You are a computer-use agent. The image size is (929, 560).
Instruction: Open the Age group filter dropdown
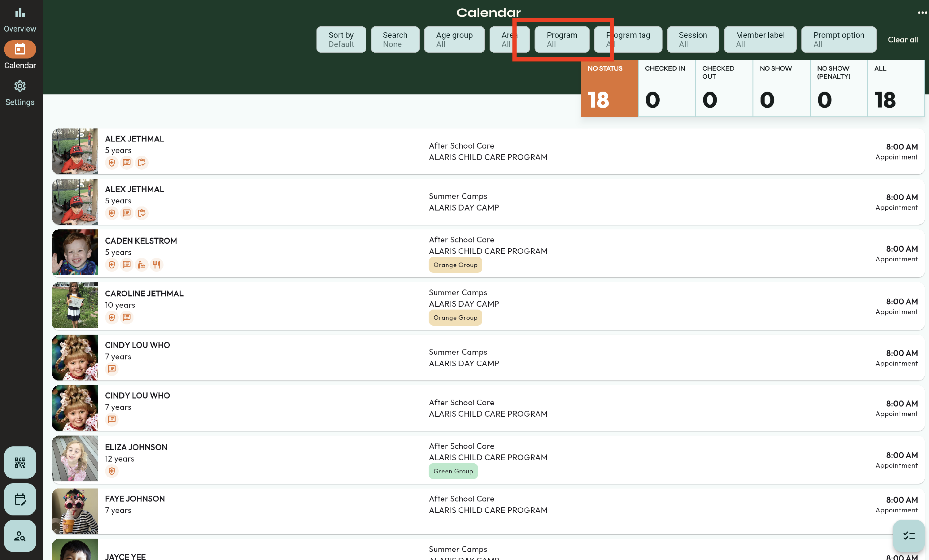(454, 39)
